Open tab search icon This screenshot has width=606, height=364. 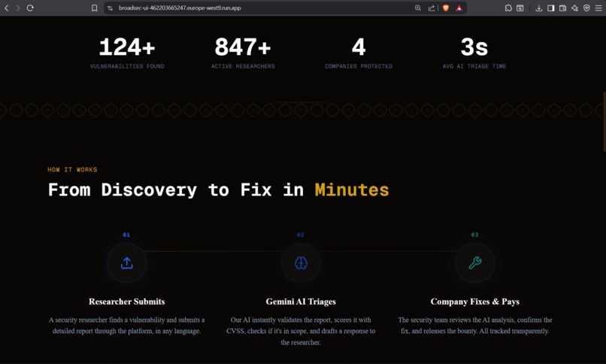click(x=520, y=8)
